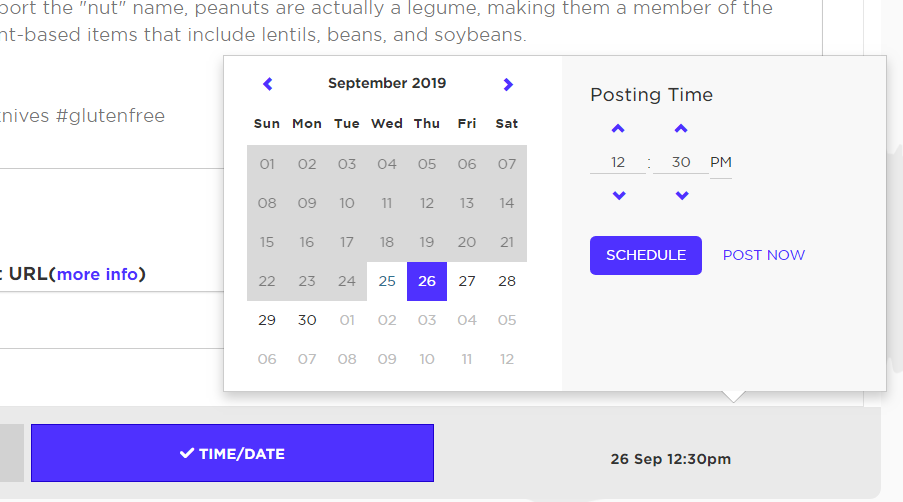903x502 pixels.
Task: Pick September 27 on the calendar
Action: (467, 281)
